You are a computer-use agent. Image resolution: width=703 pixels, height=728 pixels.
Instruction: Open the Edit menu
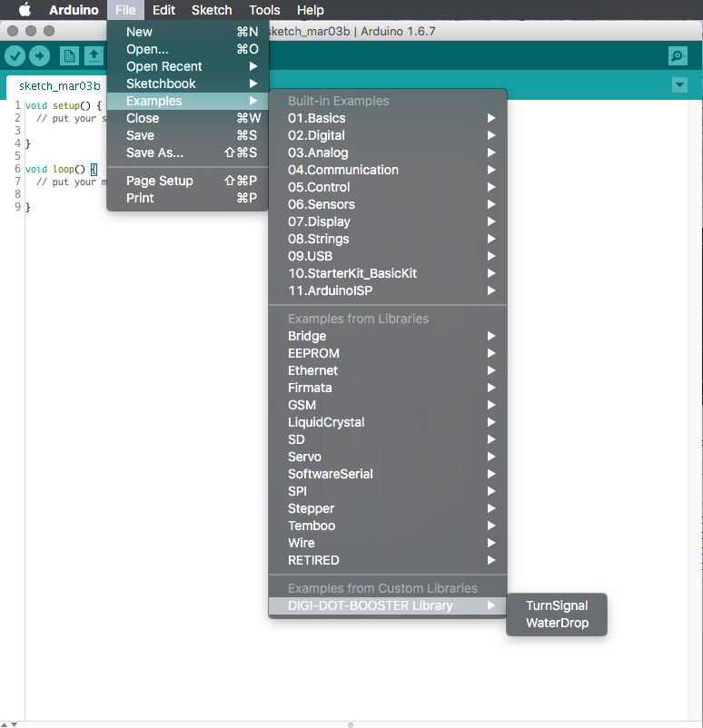pos(163,10)
